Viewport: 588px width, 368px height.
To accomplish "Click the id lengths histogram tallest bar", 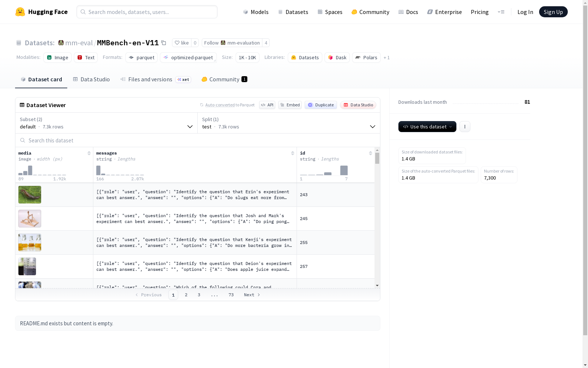I will click(344, 170).
